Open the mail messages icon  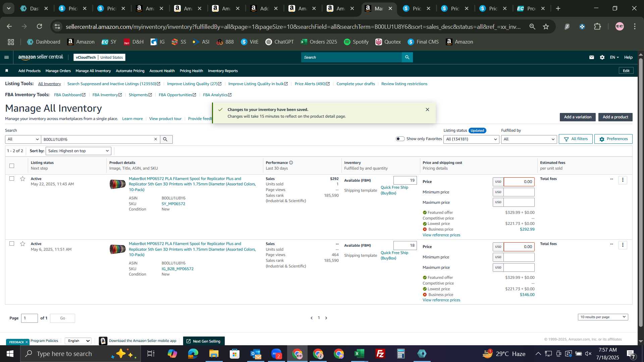point(592,57)
